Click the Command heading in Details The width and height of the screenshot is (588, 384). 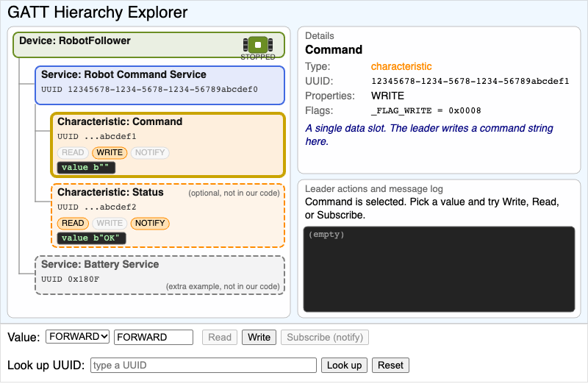(x=334, y=49)
